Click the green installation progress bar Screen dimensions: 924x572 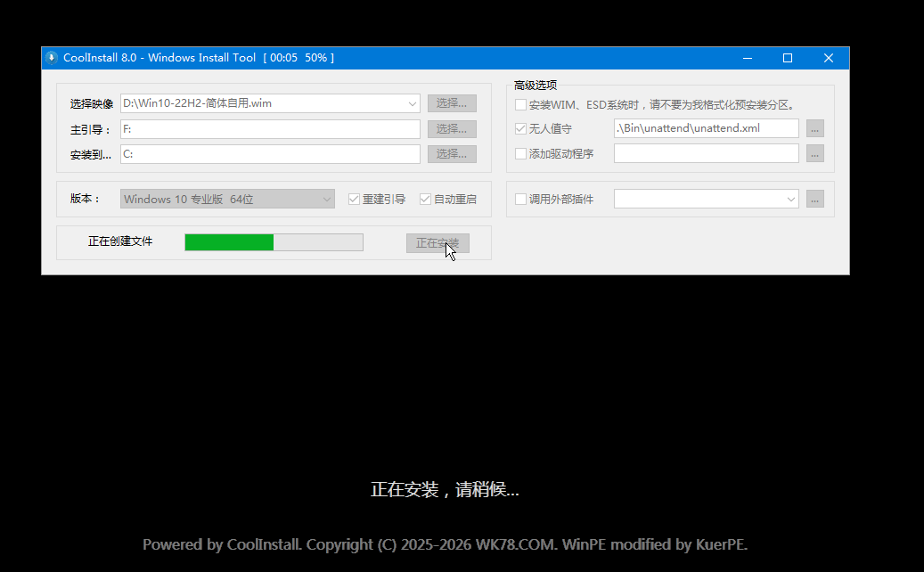tap(274, 242)
